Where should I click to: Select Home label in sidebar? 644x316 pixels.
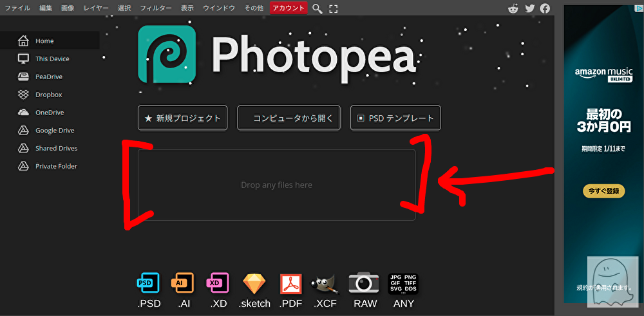44,41
